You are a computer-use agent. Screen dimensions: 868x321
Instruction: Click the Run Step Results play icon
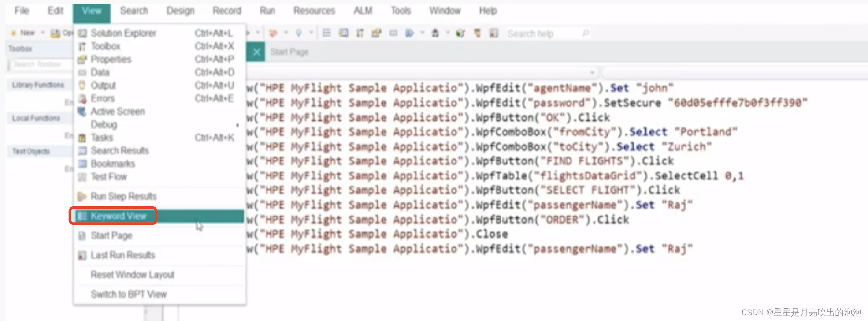[82, 196]
